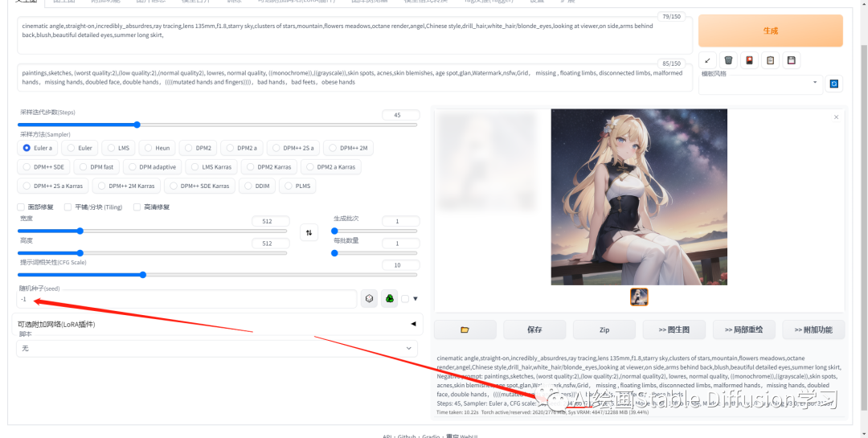Click the 生成 generate button

click(x=771, y=31)
